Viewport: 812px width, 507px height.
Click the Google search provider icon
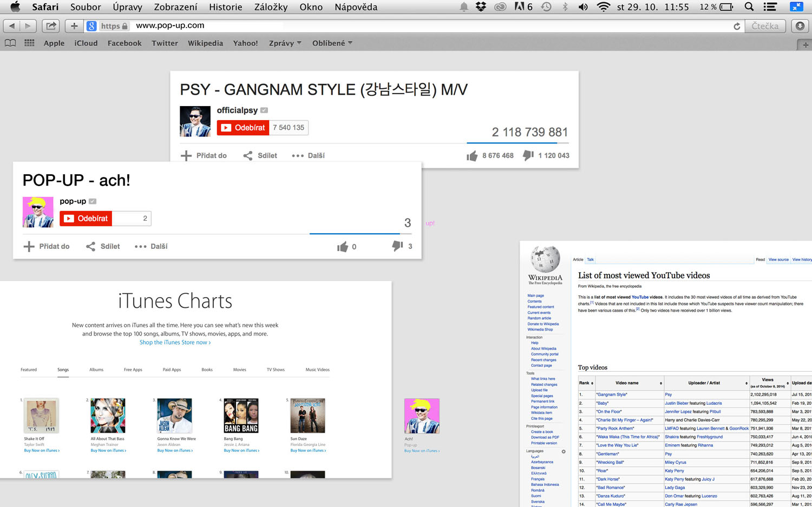pyautogui.click(x=91, y=26)
